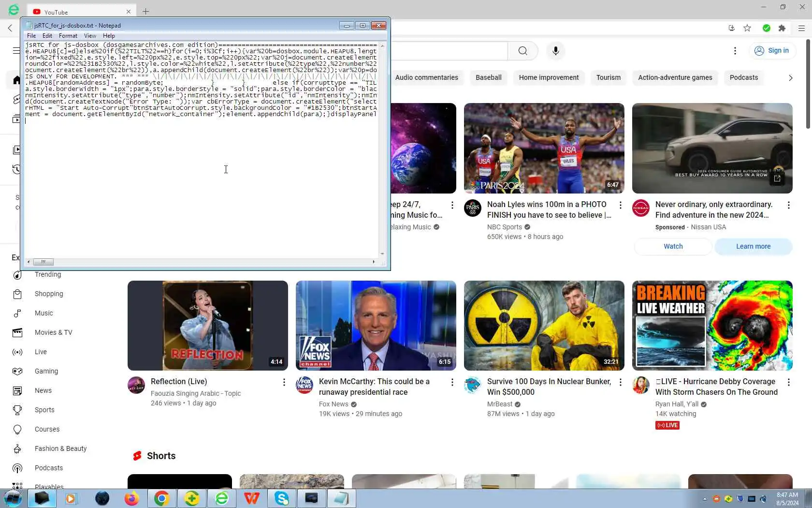
Task: Click Learn more on the Nissan ad
Action: (754, 246)
